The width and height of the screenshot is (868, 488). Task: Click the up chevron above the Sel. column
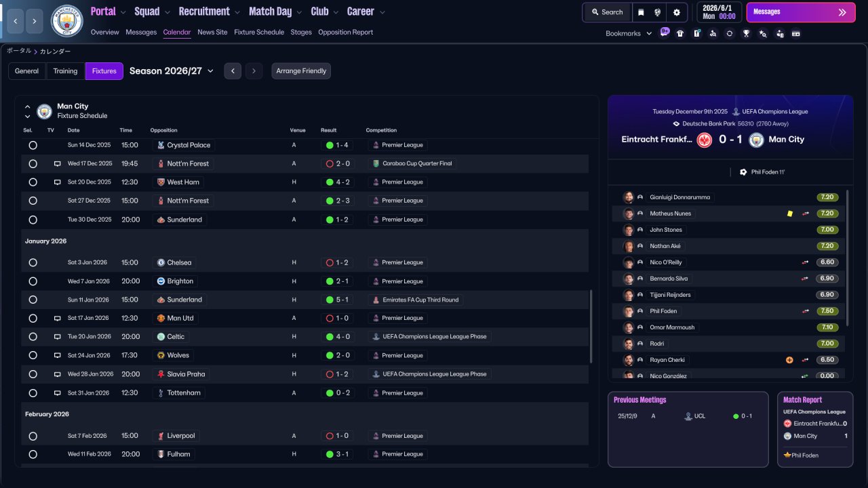pos(28,107)
